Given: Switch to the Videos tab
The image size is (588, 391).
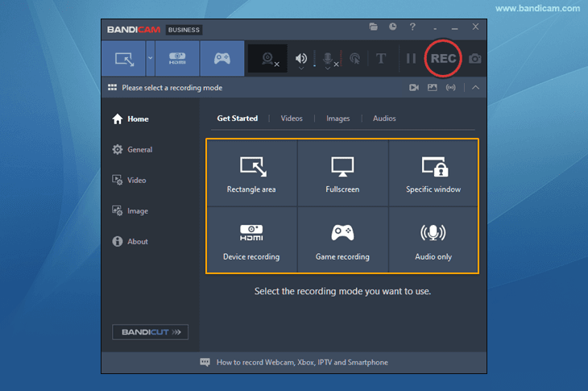Looking at the screenshot, I should click(x=292, y=119).
